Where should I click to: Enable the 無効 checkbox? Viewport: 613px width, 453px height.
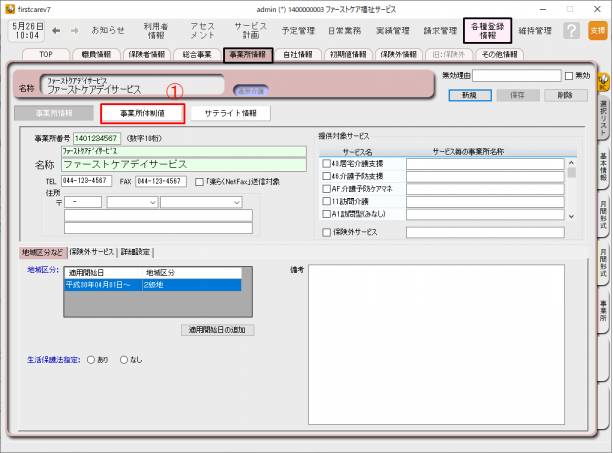(569, 75)
